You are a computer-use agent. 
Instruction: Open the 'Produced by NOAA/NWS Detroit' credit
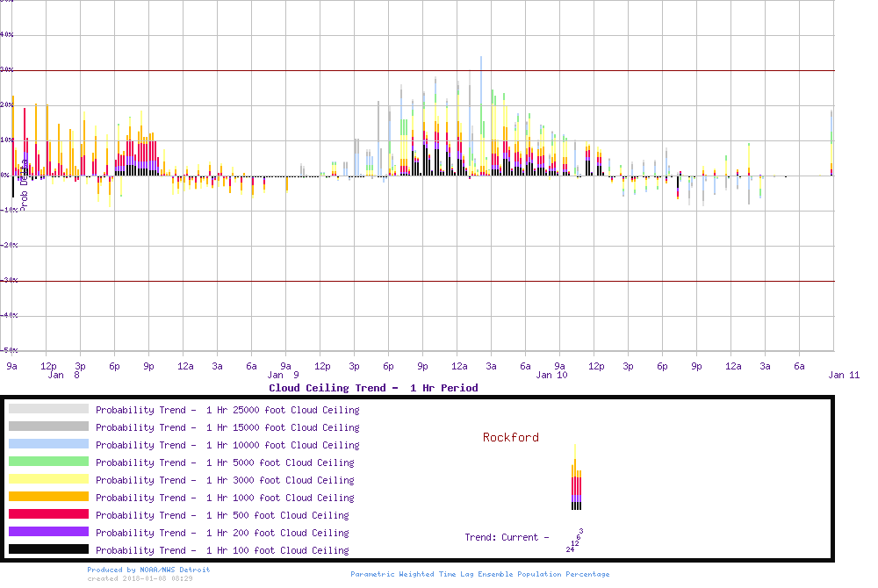(148, 570)
